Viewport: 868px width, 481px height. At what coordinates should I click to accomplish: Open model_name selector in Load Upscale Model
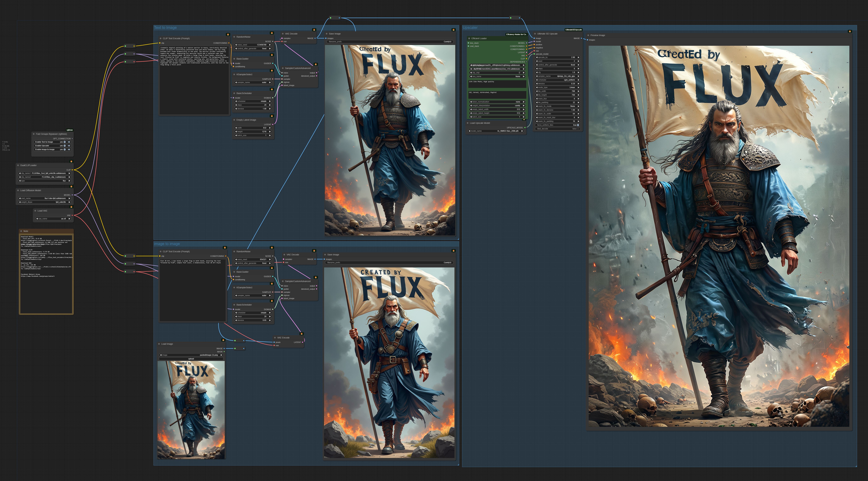496,131
